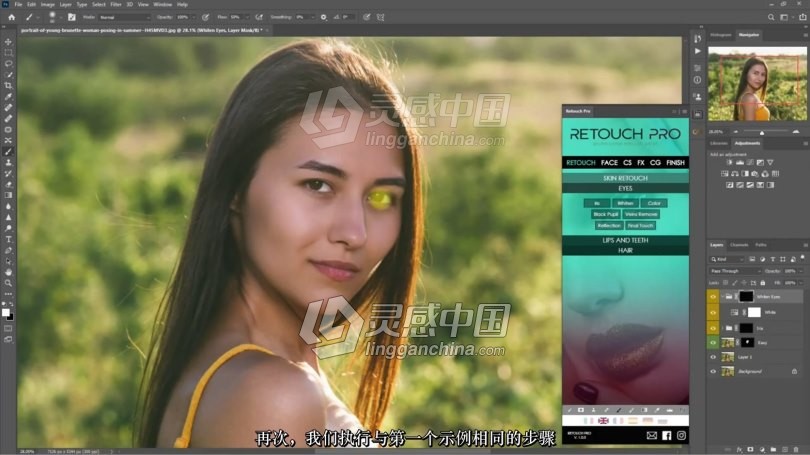Toggle layer filtering switch in Layers panel
This screenshot has width=810, height=455.
(802, 257)
